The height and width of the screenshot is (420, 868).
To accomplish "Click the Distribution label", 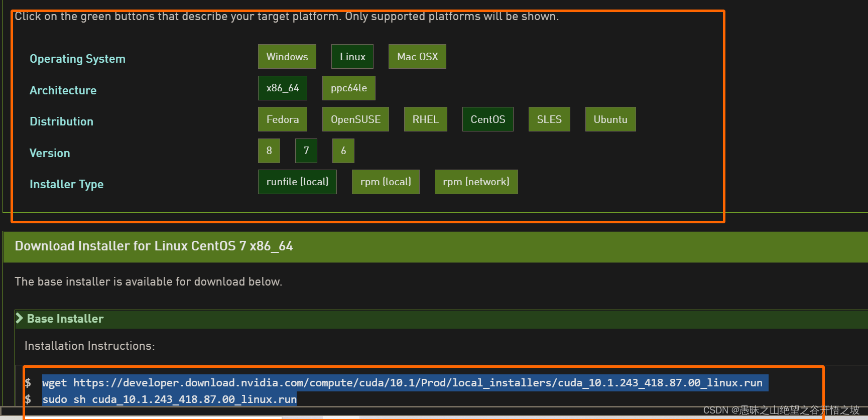I will [61, 121].
